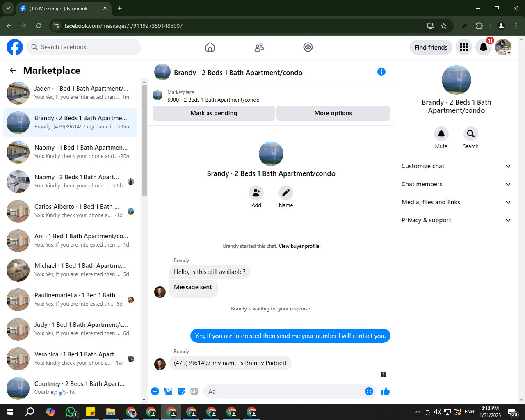Click the Search Facebook field

coord(84,47)
